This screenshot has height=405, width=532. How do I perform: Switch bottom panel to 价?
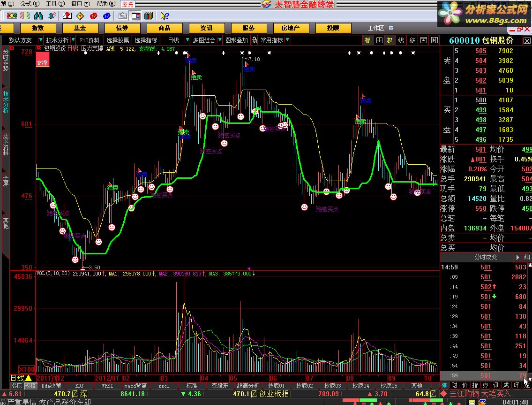(465, 385)
